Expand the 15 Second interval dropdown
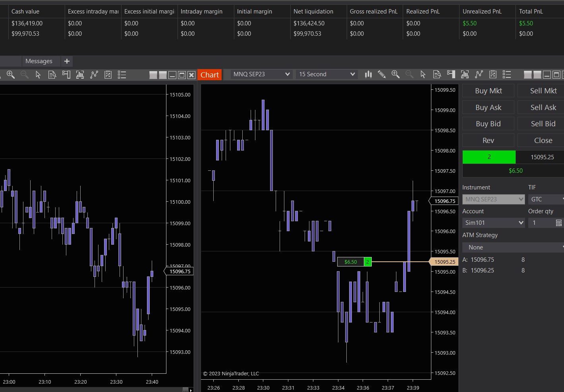The height and width of the screenshot is (392, 564). (352, 74)
